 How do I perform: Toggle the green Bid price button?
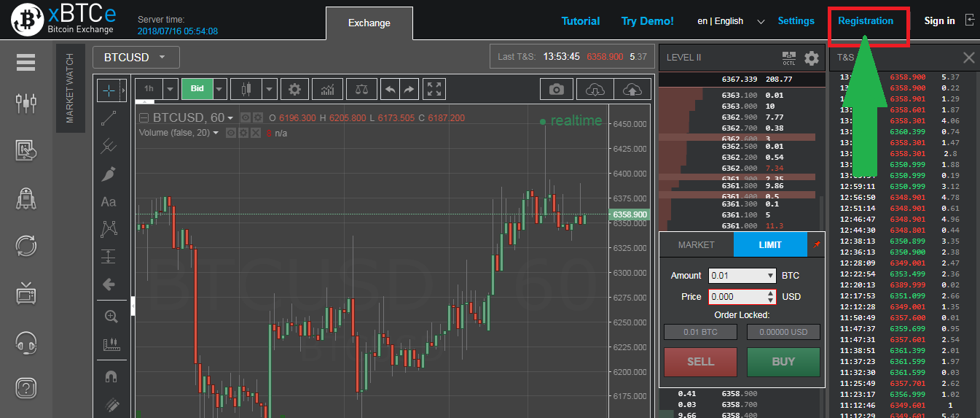[197, 89]
